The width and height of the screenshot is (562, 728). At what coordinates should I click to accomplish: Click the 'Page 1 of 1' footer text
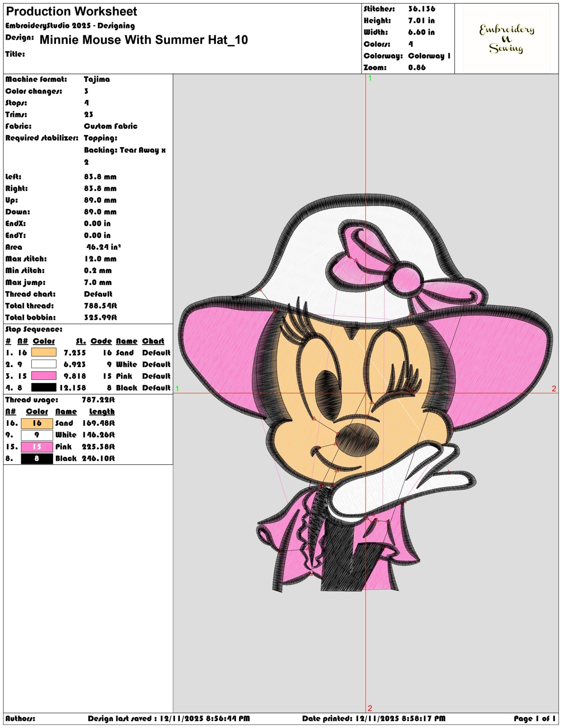535,719
